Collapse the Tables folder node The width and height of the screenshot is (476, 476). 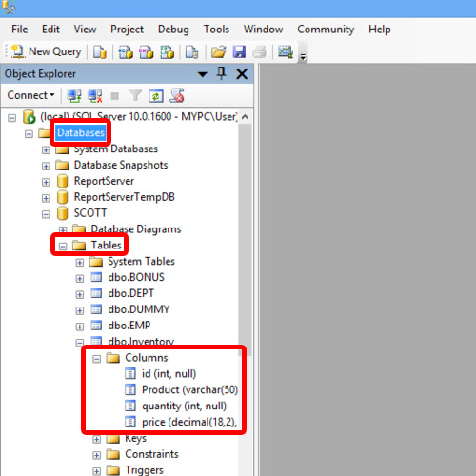coord(63,246)
